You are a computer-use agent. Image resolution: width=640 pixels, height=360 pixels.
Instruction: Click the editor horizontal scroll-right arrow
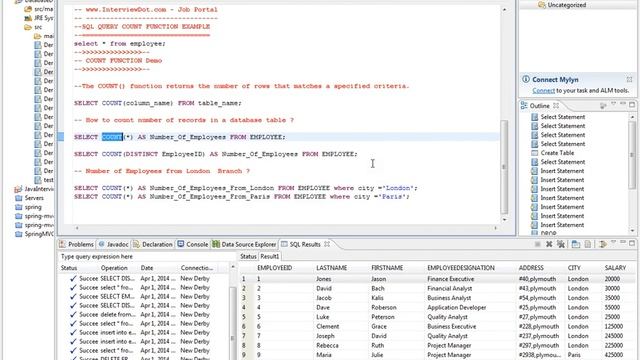coord(495,228)
